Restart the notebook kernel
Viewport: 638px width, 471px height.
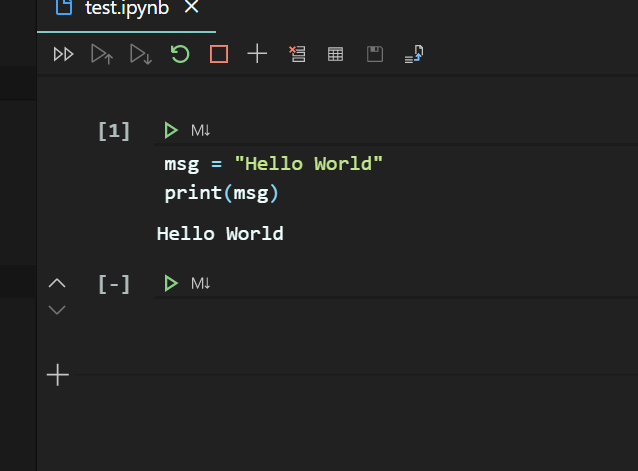(180, 54)
